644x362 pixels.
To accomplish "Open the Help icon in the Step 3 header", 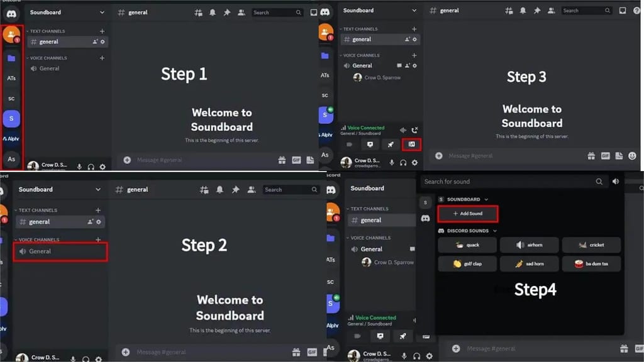I will [636, 11].
